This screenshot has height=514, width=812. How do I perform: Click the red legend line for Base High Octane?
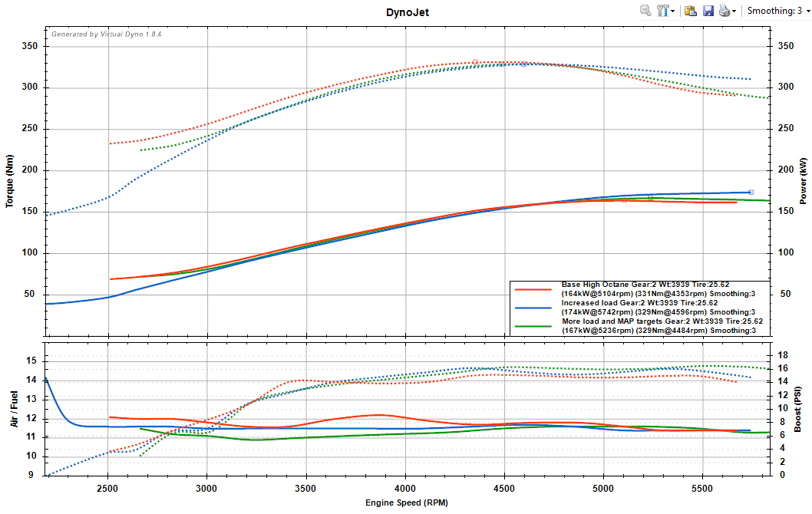(533, 290)
